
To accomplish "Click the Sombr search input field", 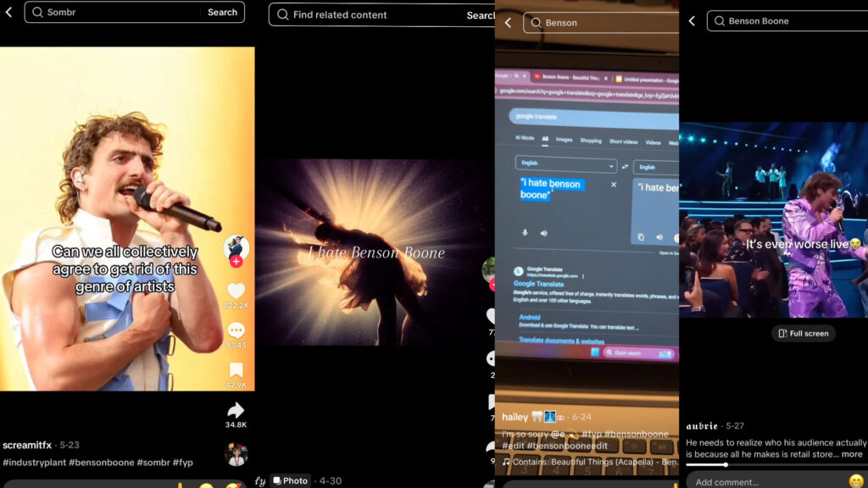I will pyautogui.click(x=135, y=12).
